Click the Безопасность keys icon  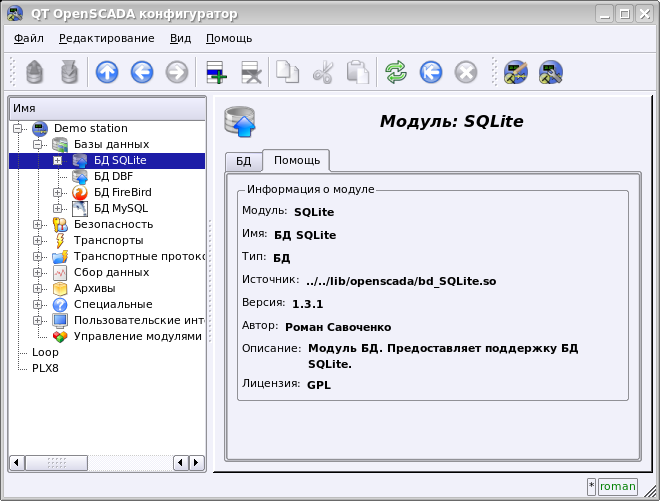point(60,224)
